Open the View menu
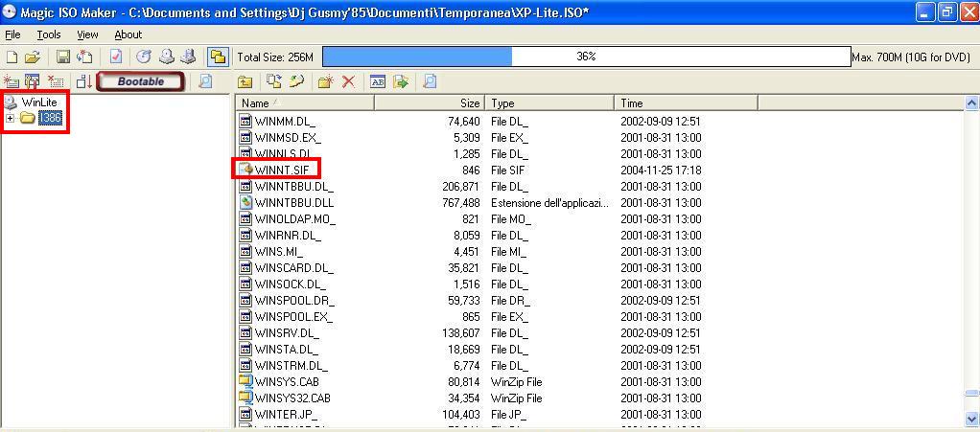This screenshot has width=980, height=432. pos(87,34)
